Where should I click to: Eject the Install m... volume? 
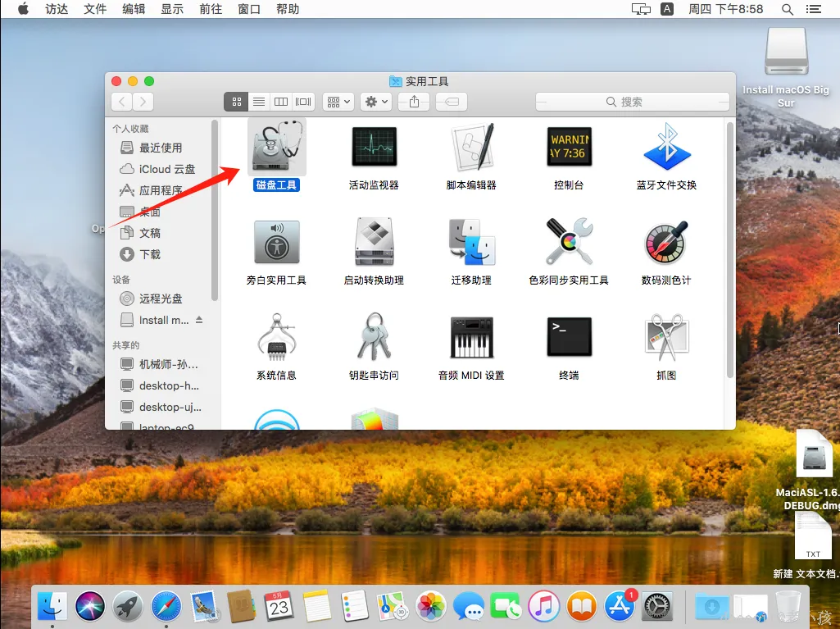pos(199,320)
